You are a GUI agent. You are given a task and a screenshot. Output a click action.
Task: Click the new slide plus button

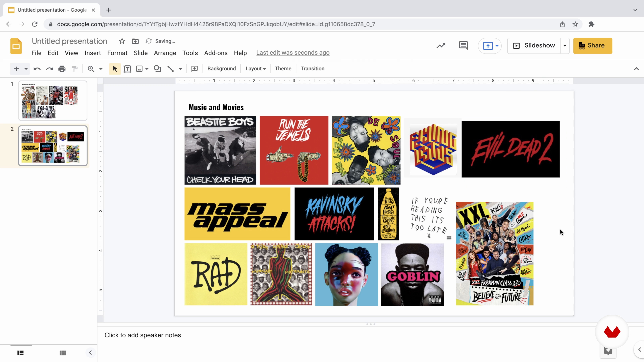pos(16,69)
